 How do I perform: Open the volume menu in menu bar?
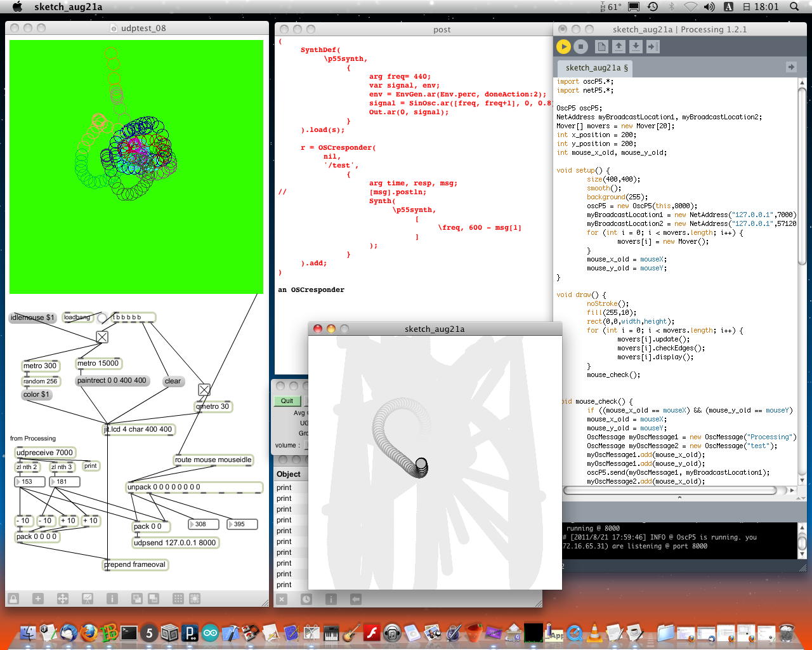point(709,7)
